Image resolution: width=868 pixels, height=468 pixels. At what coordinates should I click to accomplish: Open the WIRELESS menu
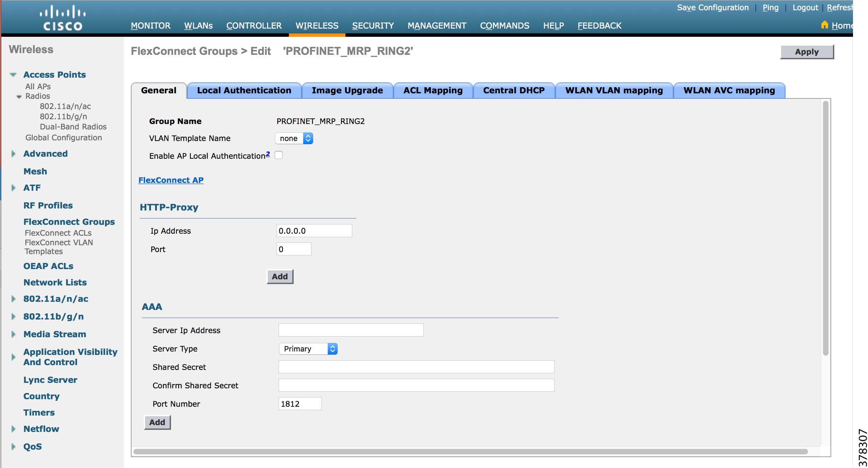pyautogui.click(x=317, y=26)
